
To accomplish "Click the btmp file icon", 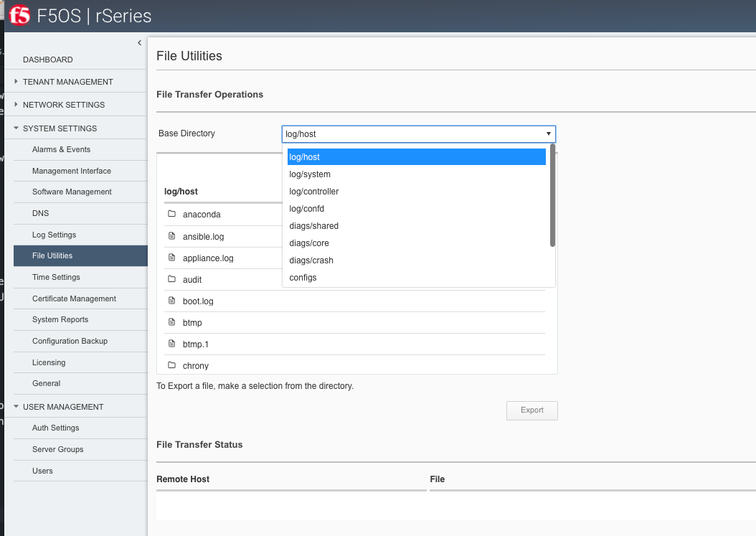I will coord(171,321).
